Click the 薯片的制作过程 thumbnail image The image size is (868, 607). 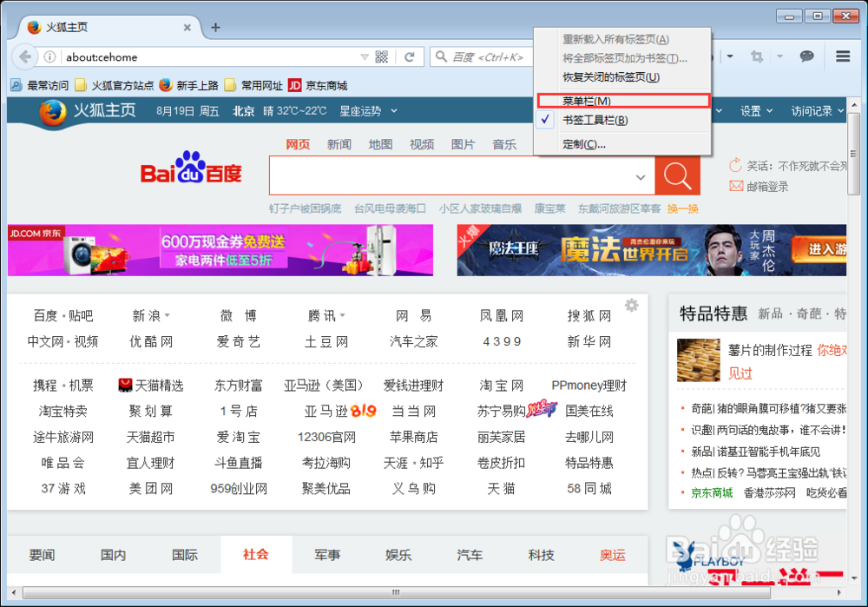click(x=699, y=360)
